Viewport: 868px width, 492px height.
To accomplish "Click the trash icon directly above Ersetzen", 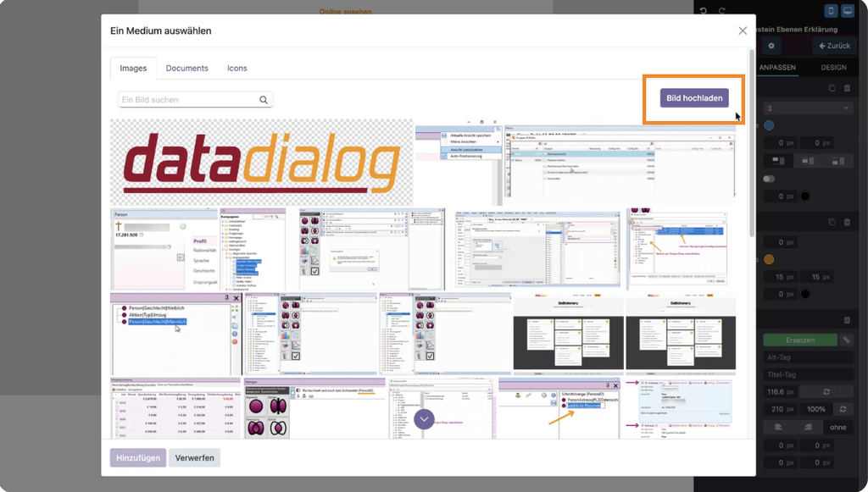I will (847, 319).
